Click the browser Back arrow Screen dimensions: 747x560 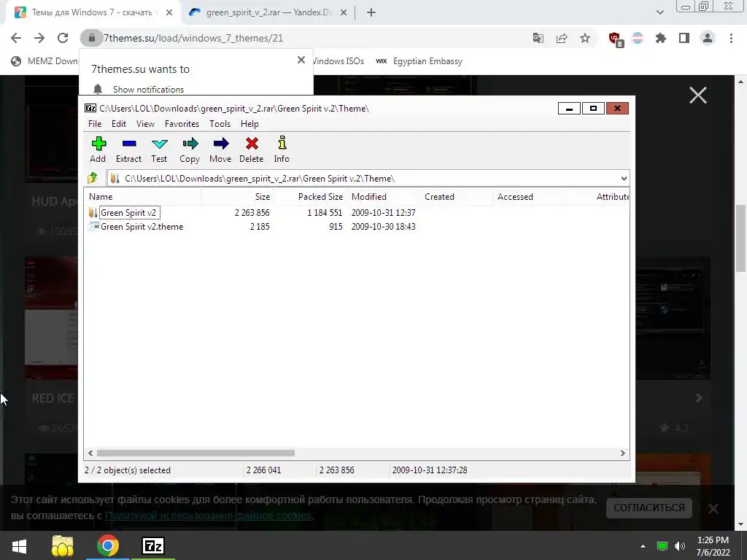tap(16, 38)
